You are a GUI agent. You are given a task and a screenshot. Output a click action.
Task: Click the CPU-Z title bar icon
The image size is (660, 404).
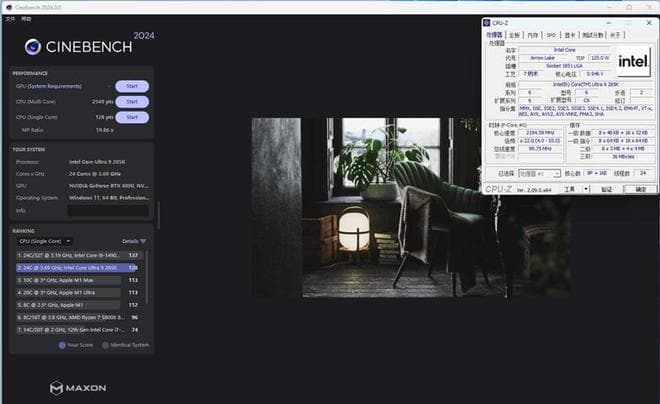488,22
